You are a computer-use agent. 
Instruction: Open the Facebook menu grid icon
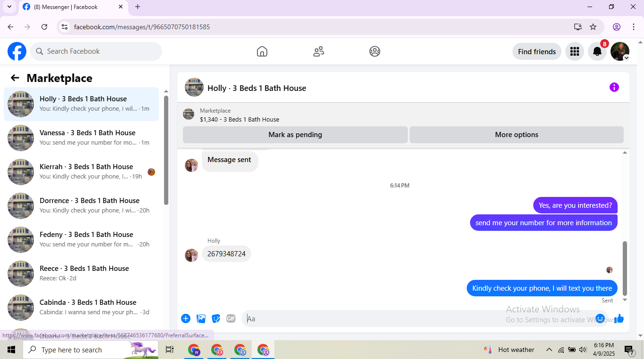tap(574, 51)
